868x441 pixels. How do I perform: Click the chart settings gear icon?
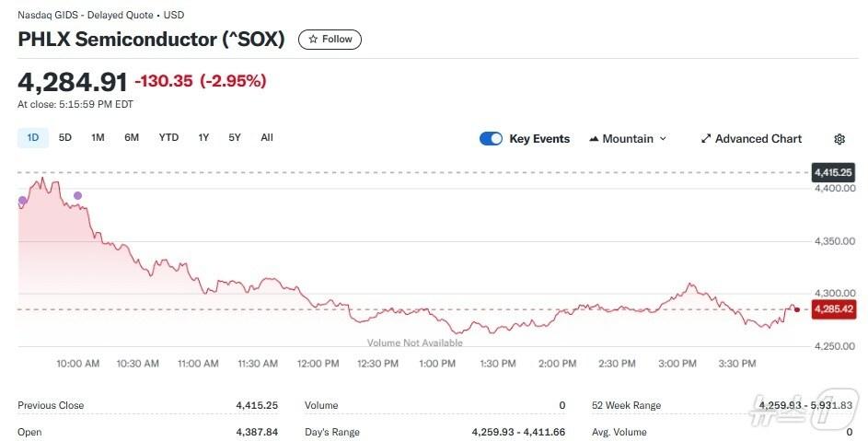tap(839, 139)
